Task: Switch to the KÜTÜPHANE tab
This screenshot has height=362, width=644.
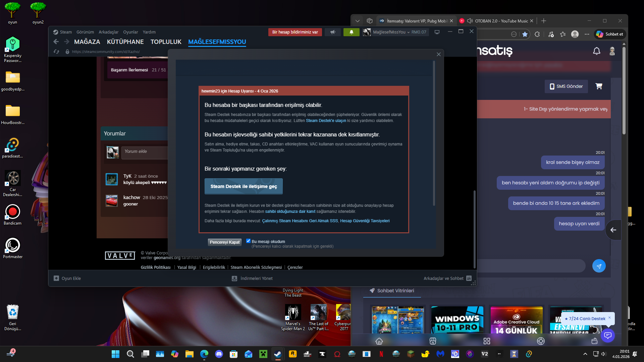Action: tap(125, 42)
